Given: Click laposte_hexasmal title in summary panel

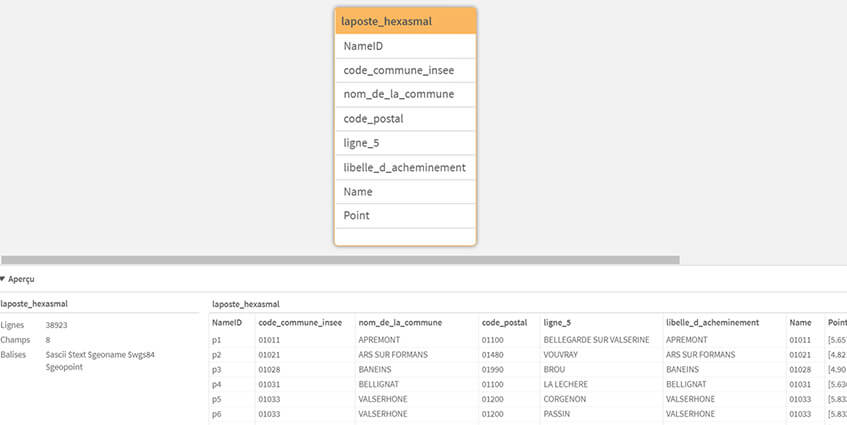Looking at the screenshot, I should point(34,304).
